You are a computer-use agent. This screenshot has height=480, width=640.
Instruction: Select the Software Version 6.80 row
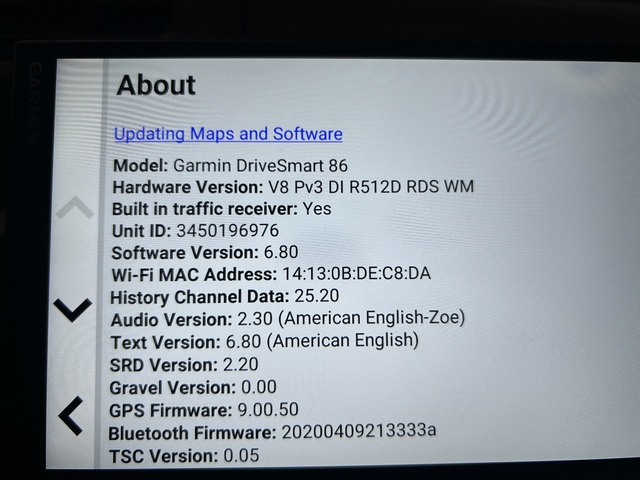[x=204, y=253]
